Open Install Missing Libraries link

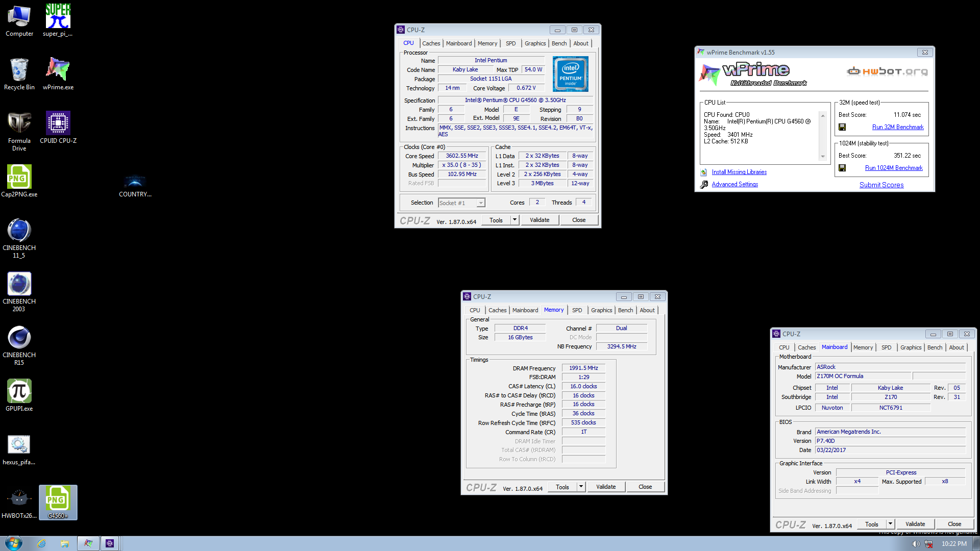[x=739, y=172]
